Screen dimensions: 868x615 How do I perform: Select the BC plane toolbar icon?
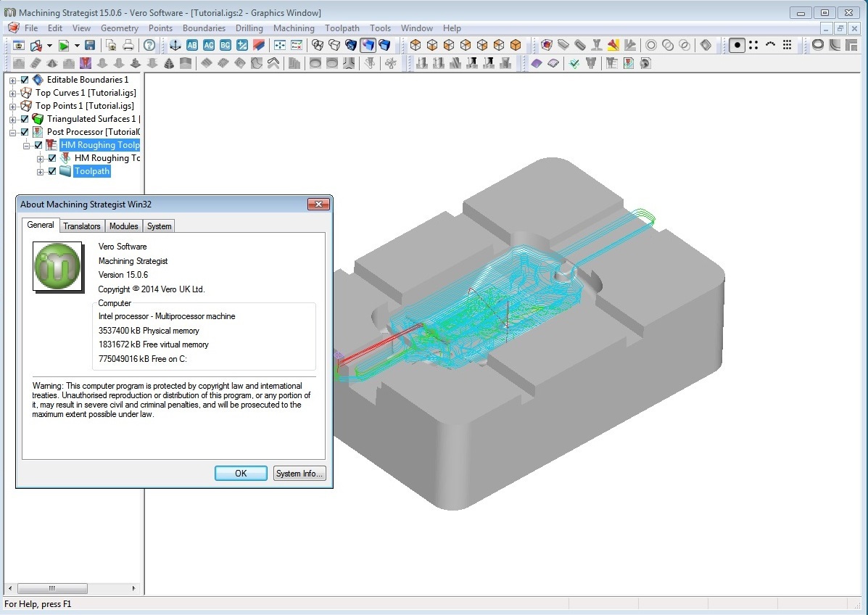pyautogui.click(x=226, y=46)
